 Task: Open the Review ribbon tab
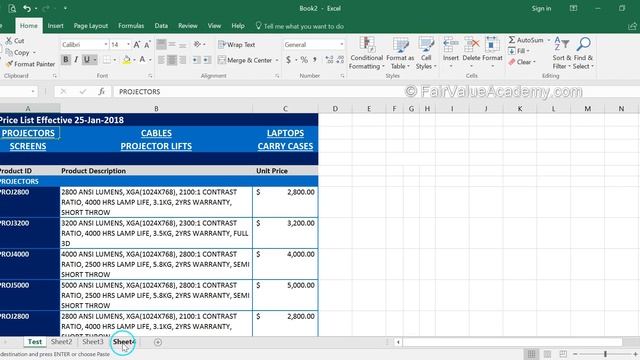188,26
